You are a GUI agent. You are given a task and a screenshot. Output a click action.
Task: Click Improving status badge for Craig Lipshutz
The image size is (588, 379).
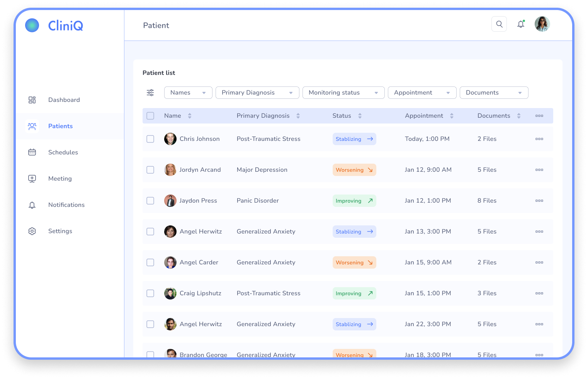[x=354, y=293]
